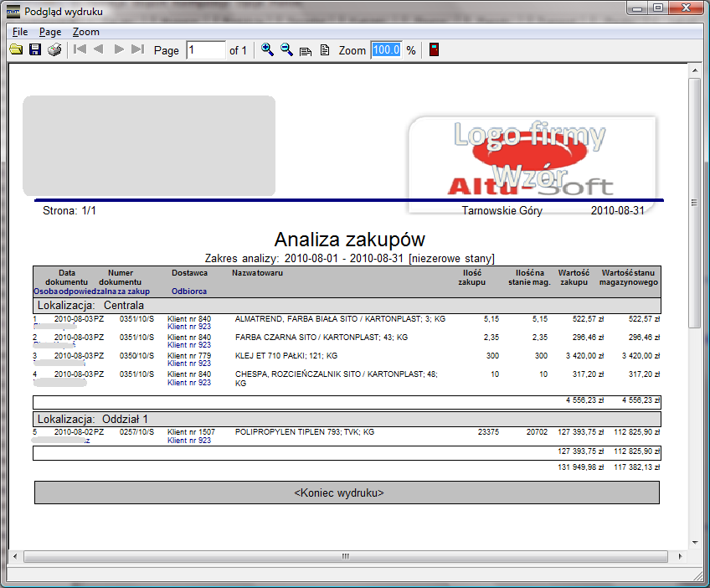Click the Page number input field

[206, 50]
